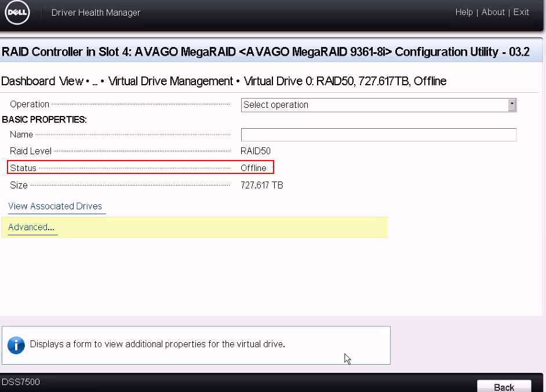Focus the Name input field
Screen dimensions: 546x392
point(378,135)
